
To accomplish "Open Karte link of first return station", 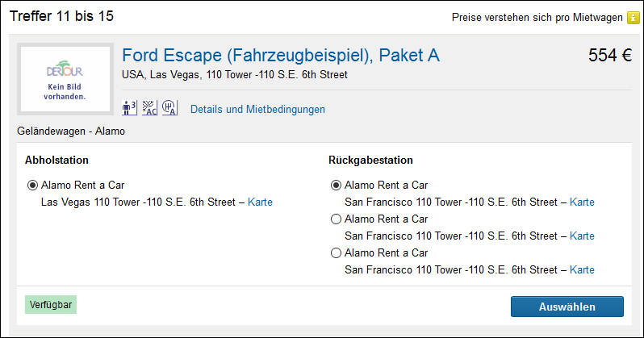I will pos(582,202).
